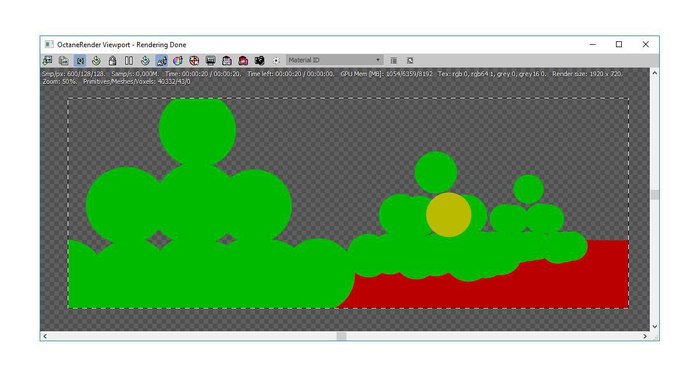The image size is (700, 375).
Task: Click the list icon right of Material ID
Action: (394, 60)
